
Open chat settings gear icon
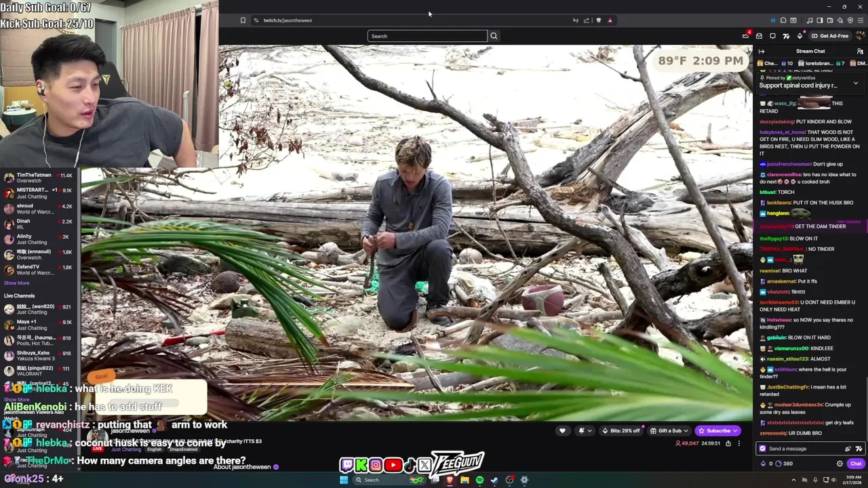840,464
